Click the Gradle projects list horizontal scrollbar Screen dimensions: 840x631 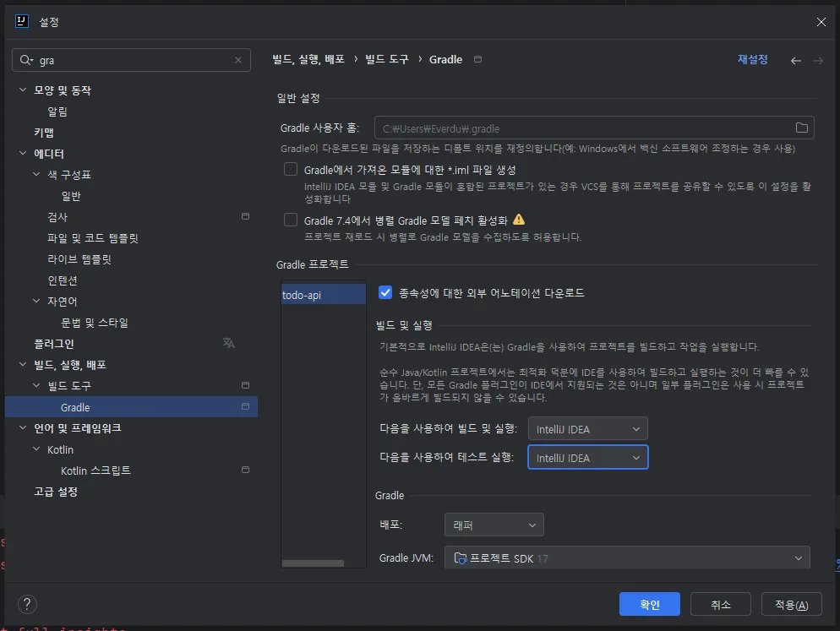click(313, 563)
